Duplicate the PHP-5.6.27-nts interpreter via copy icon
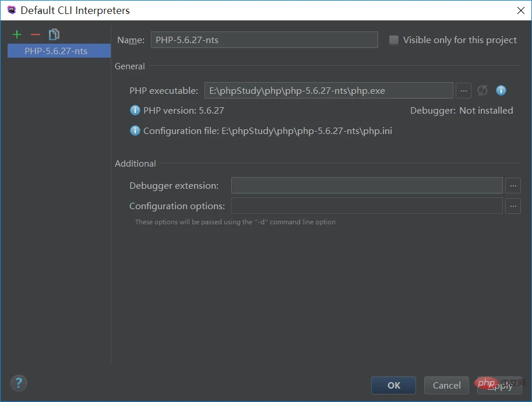The image size is (532, 402). click(x=54, y=34)
